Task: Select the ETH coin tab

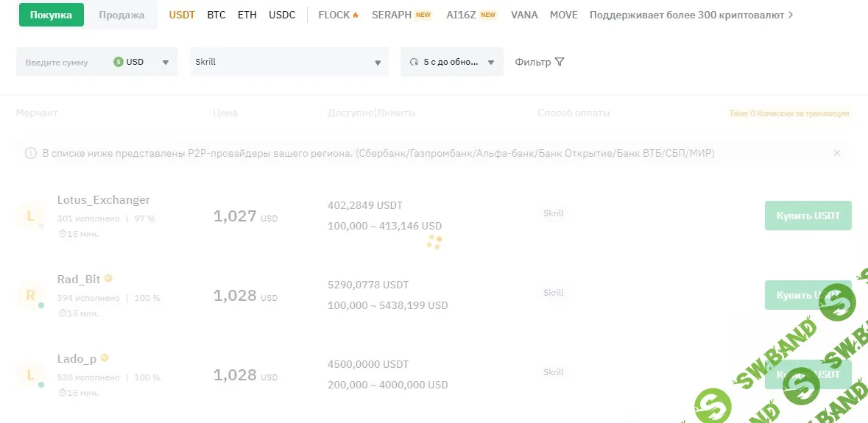Action: (x=247, y=15)
